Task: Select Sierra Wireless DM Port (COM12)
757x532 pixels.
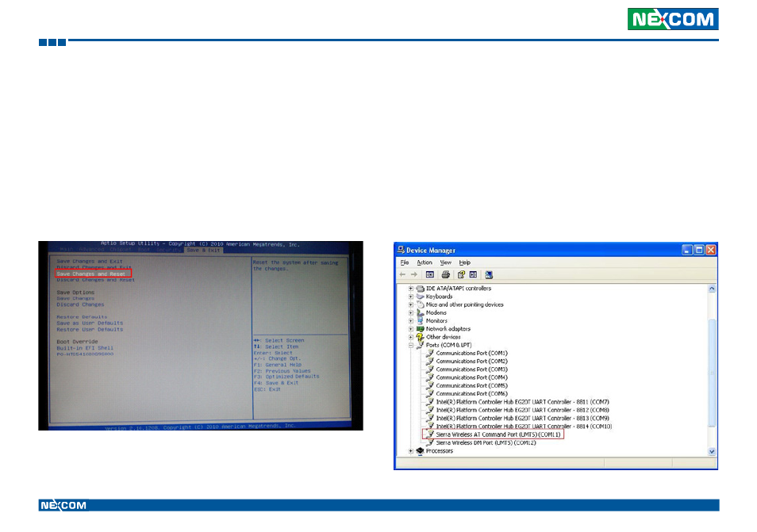Action: tap(486, 442)
